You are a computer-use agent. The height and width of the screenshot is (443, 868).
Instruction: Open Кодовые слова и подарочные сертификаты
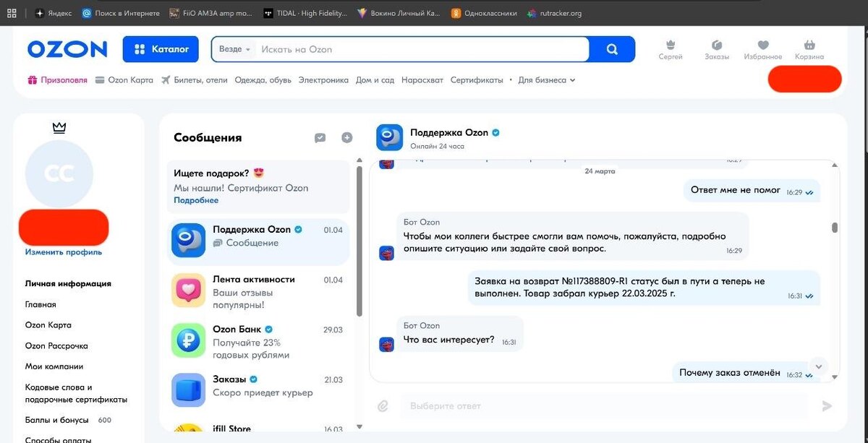tap(76, 393)
